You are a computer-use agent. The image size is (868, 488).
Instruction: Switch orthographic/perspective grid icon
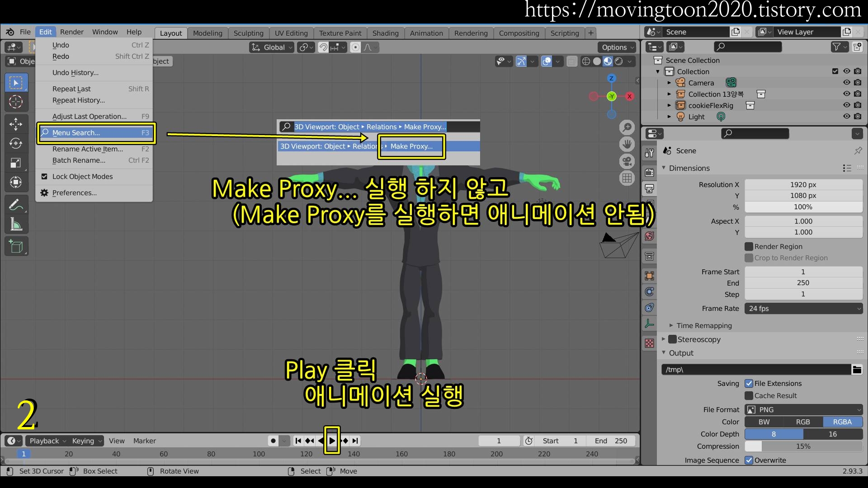[627, 178]
